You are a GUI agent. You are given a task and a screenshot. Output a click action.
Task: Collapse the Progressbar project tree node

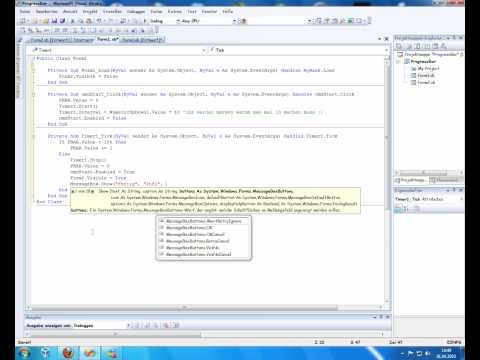click(x=398, y=62)
